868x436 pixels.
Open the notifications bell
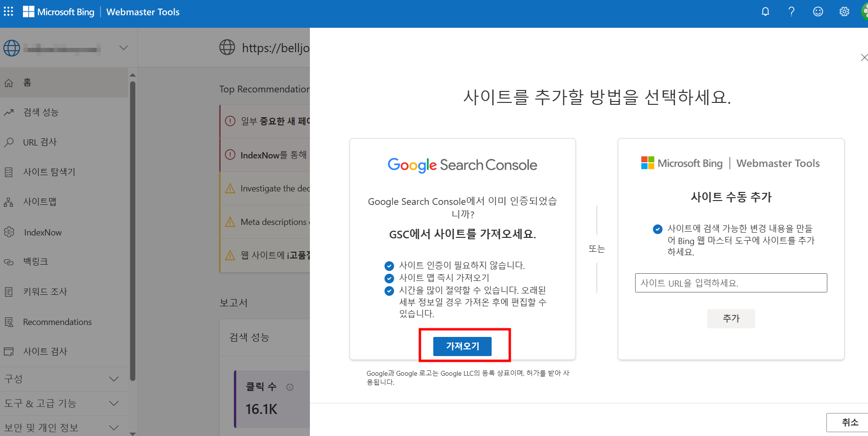[x=765, y=11]
